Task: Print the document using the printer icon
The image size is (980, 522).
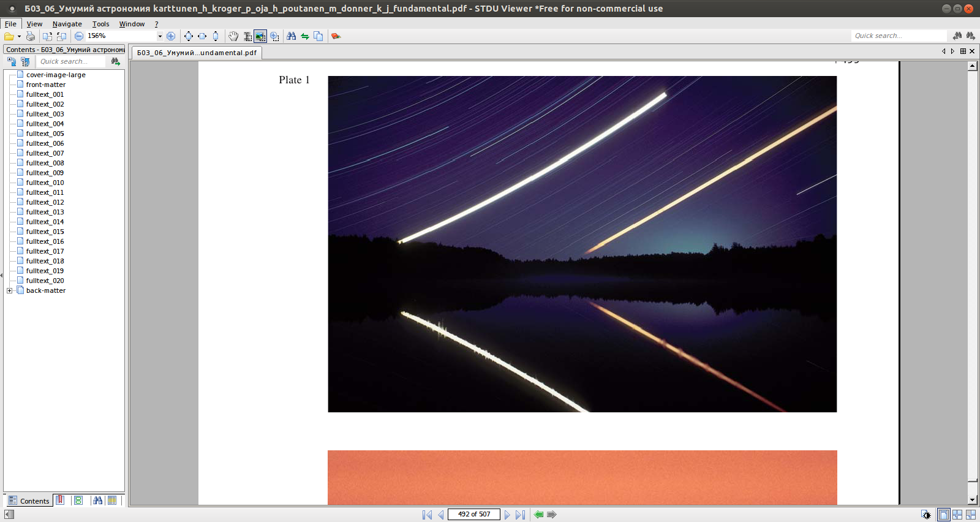Action: point(30,36)
